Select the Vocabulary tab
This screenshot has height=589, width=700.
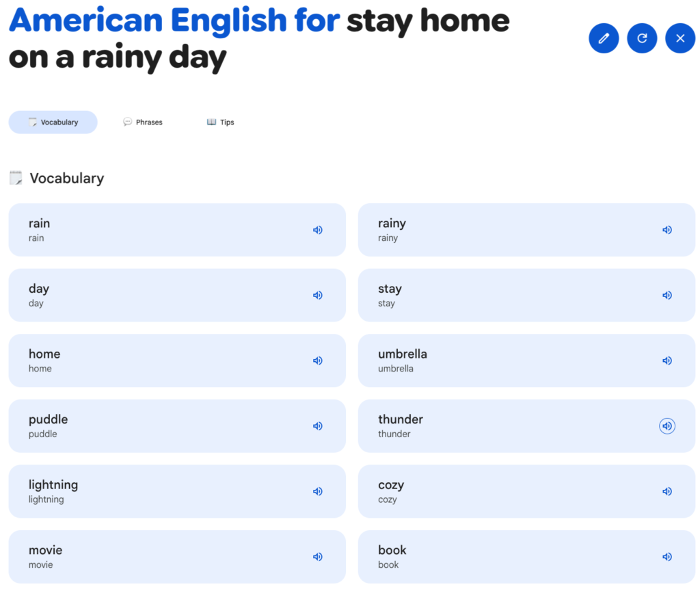click(53, 122)
